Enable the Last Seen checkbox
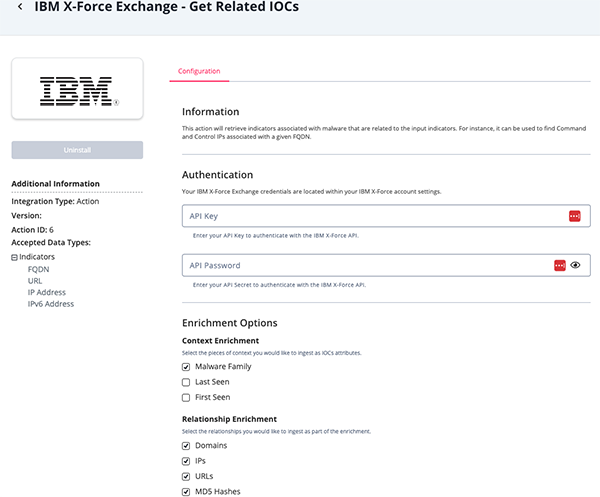This screenshot has width=600, height=497. (186, 382)
